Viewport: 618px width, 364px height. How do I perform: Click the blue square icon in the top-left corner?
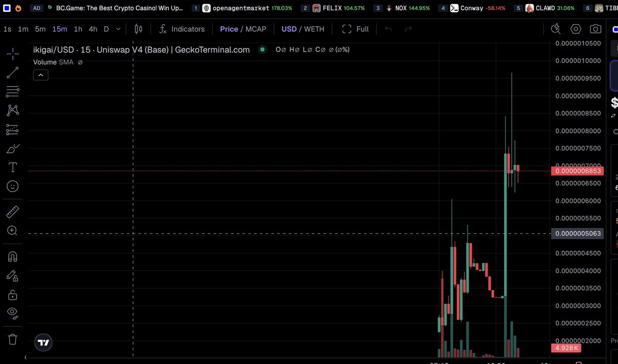coord(7,8)
